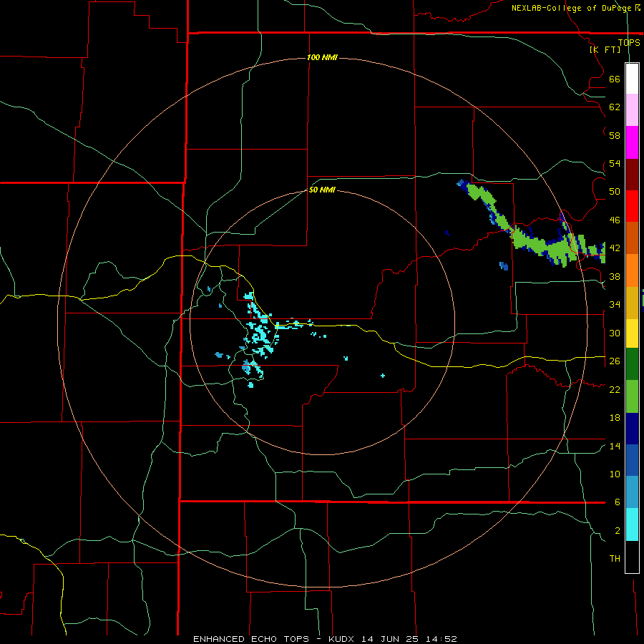Click the legend value "6"
644x644 pixels.
(x=617, y=502)
